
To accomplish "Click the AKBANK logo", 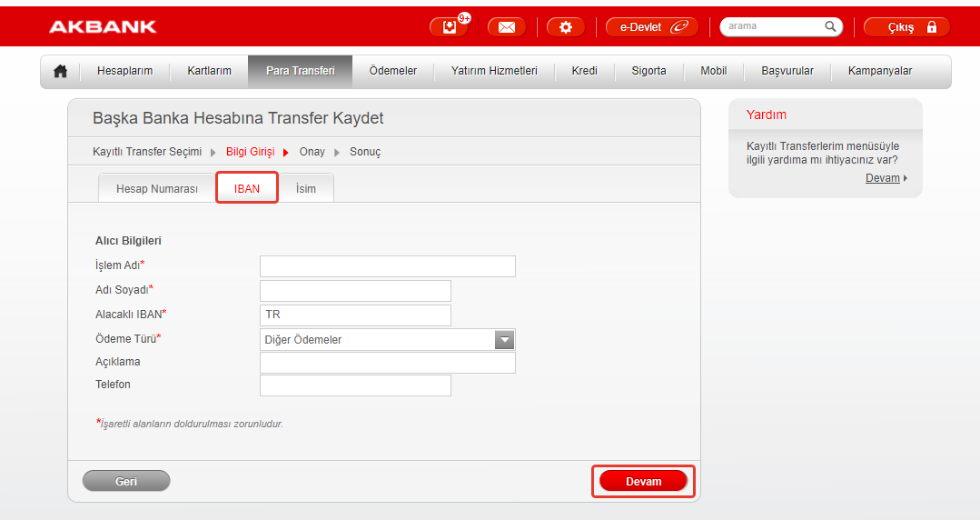I will [103, 27].
